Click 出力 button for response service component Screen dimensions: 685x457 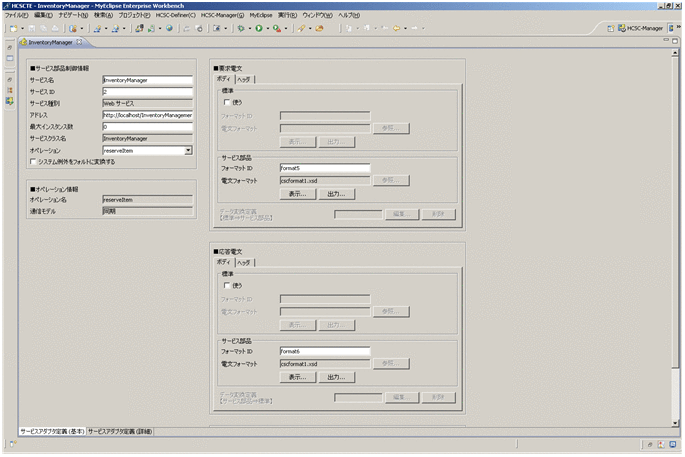[x=336, y=377]
